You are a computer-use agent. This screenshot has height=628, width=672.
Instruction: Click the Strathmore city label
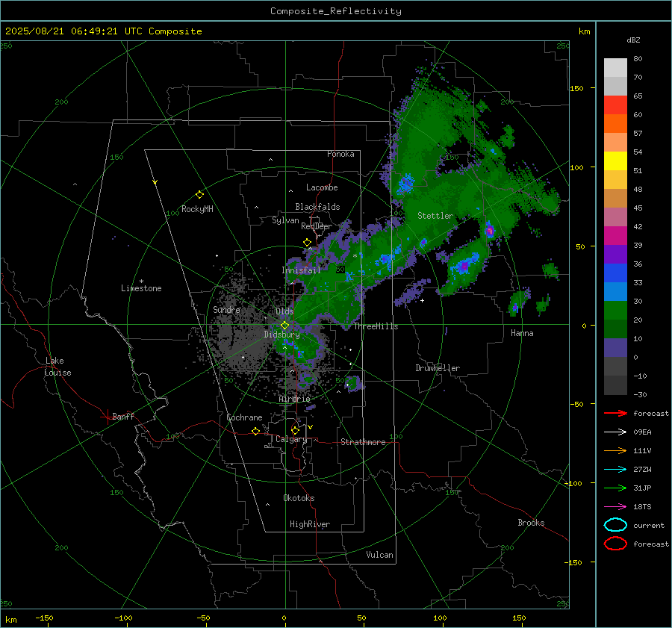(x=363, y=442)
